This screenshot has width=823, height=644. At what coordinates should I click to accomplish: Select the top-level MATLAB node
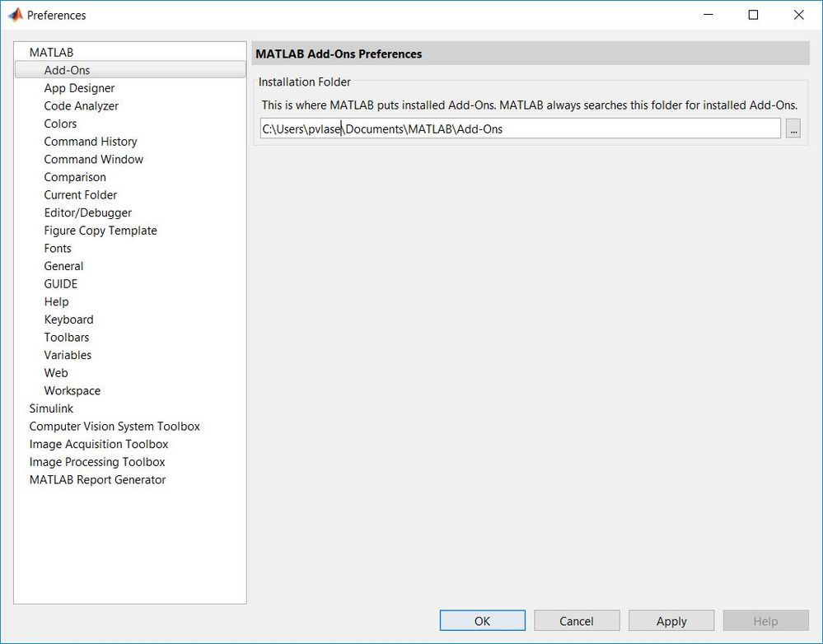[51, 53]
